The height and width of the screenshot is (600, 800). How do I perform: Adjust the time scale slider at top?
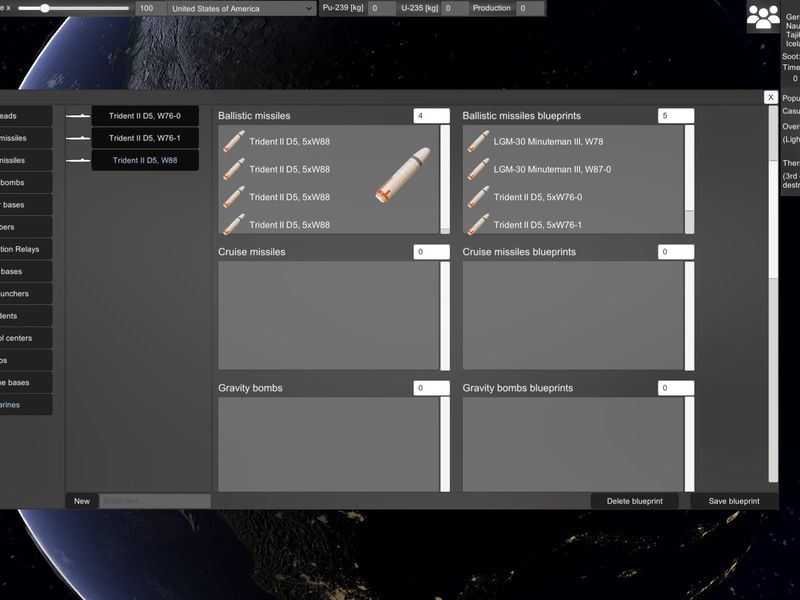(x=73, y=9)
